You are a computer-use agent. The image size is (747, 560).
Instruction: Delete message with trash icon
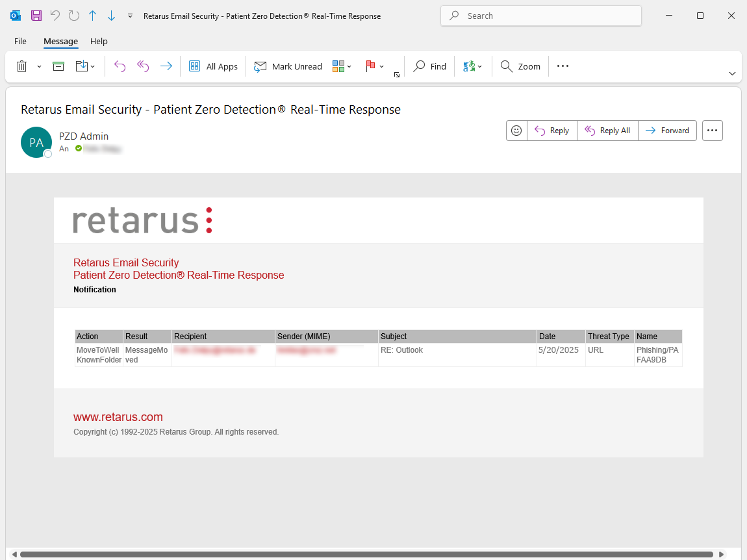[22, 66]
